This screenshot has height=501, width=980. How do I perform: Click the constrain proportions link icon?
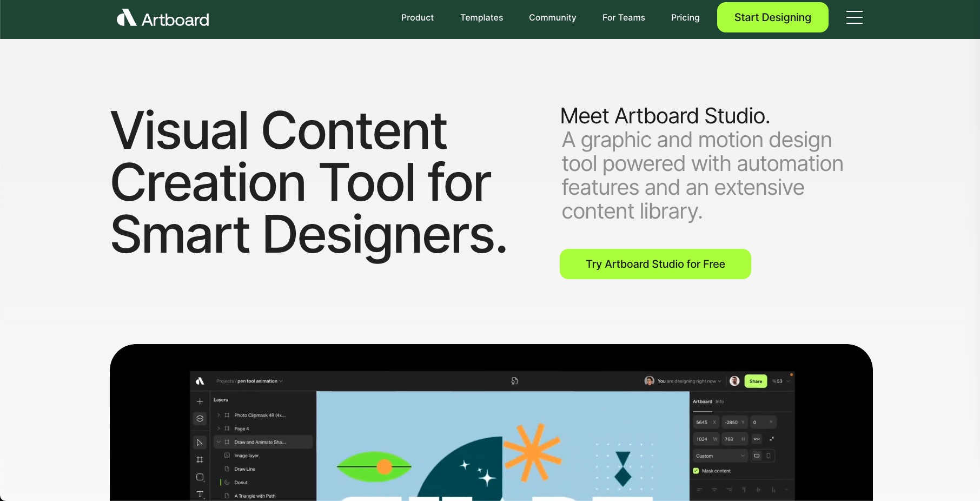[757, 439]
